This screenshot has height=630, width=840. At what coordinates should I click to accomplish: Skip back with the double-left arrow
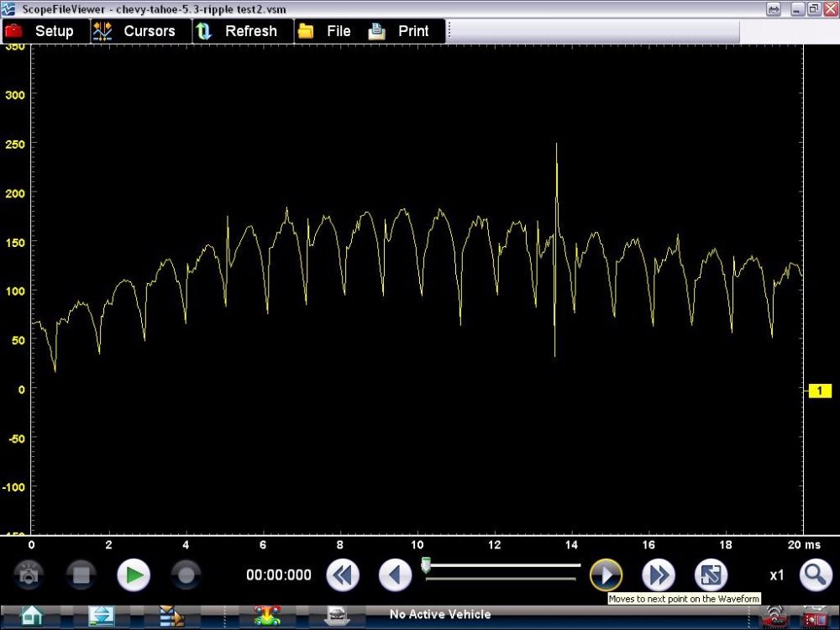point(342,575)
